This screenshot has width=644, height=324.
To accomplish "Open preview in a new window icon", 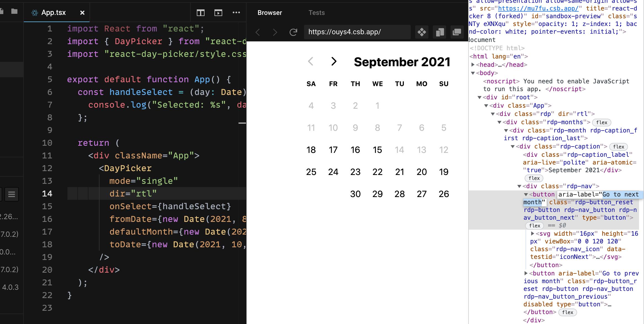I will click(x=457, y=32).
